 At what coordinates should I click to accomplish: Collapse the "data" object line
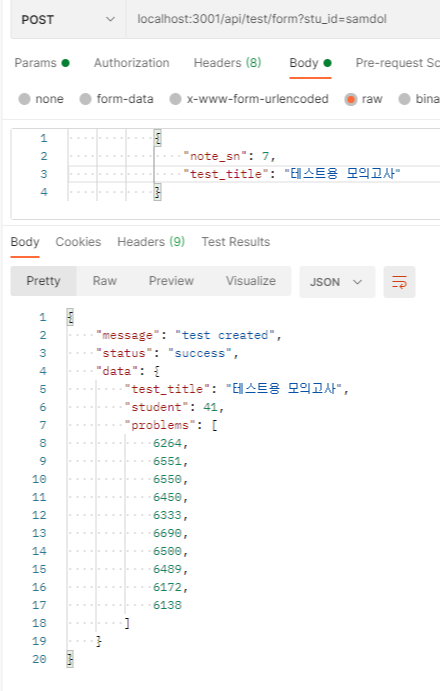(128, 371)
